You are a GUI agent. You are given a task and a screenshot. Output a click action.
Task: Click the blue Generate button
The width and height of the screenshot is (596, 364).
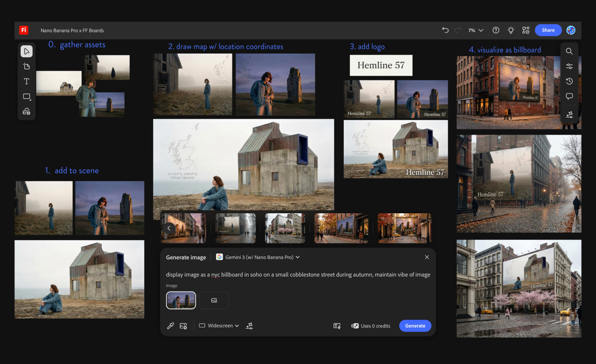(415, 326)
